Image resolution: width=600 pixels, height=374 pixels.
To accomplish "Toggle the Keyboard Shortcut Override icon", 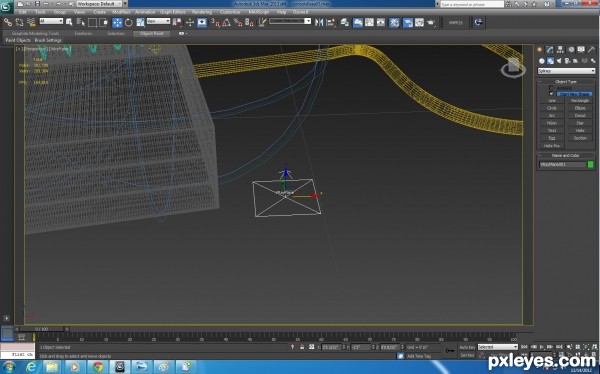I will coord(202,23).
